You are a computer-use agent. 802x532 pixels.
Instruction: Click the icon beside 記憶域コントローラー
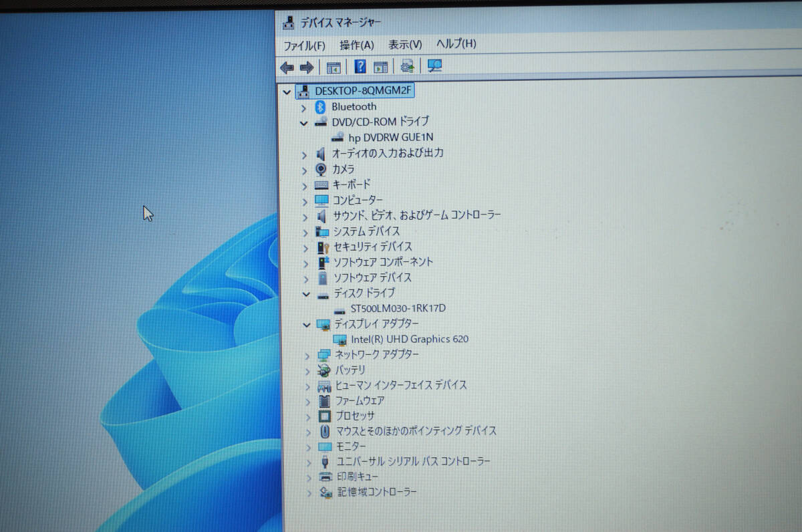pos(325,493)
